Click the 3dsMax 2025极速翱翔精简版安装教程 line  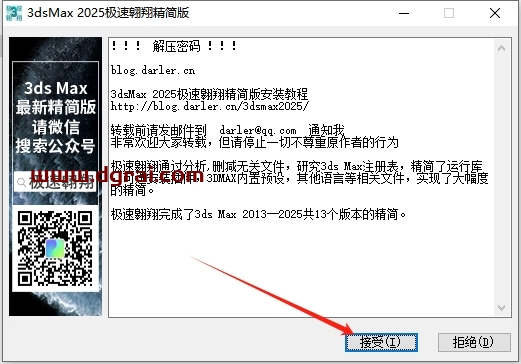(x=209, y=94)
